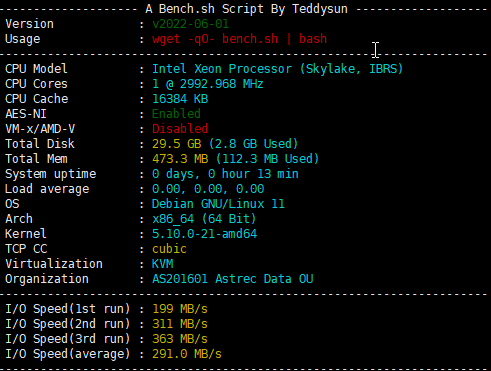This screenshot has width=491, height=371.
Task: Click the 'CPU Cache' label
Action: point(37,99)
